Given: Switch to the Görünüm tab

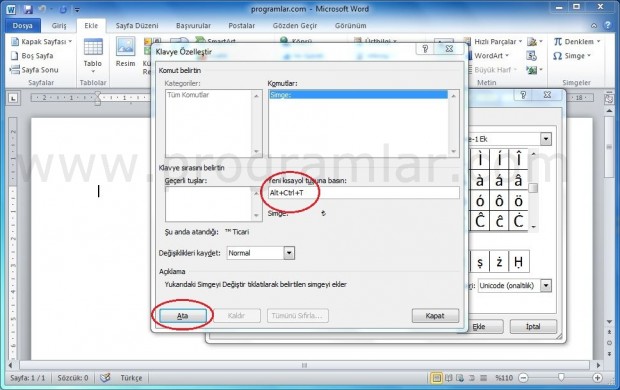Looking at the screenshot, I should [x=350, y=26].
